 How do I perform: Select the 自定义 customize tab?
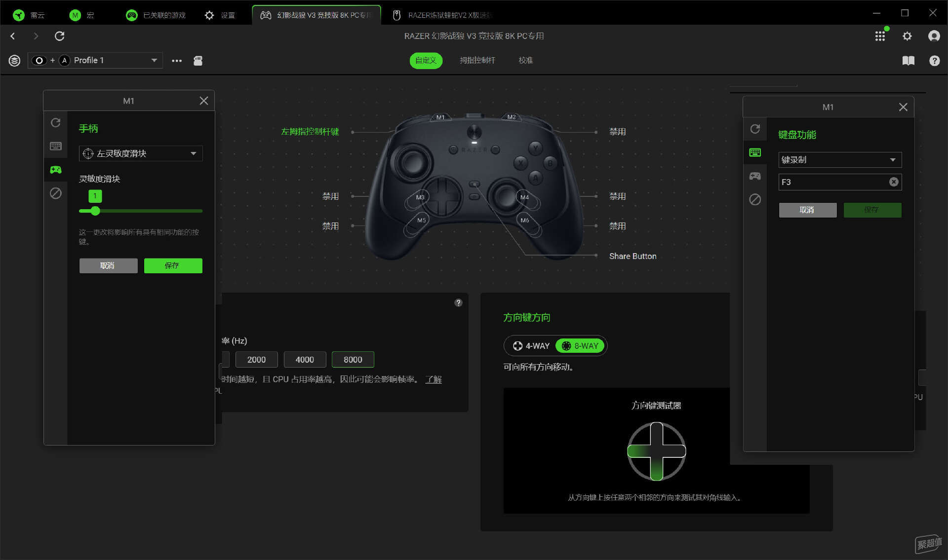pos(426,60)
